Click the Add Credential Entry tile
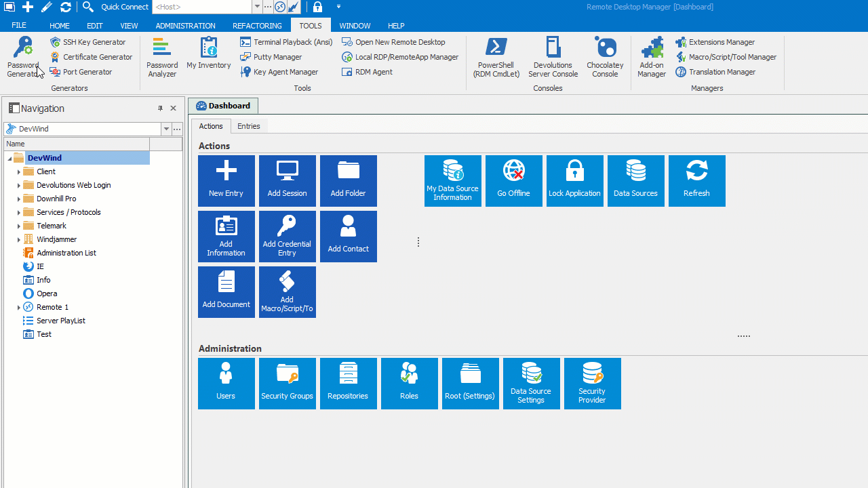 pyautogui.click(x=287, y=237)
